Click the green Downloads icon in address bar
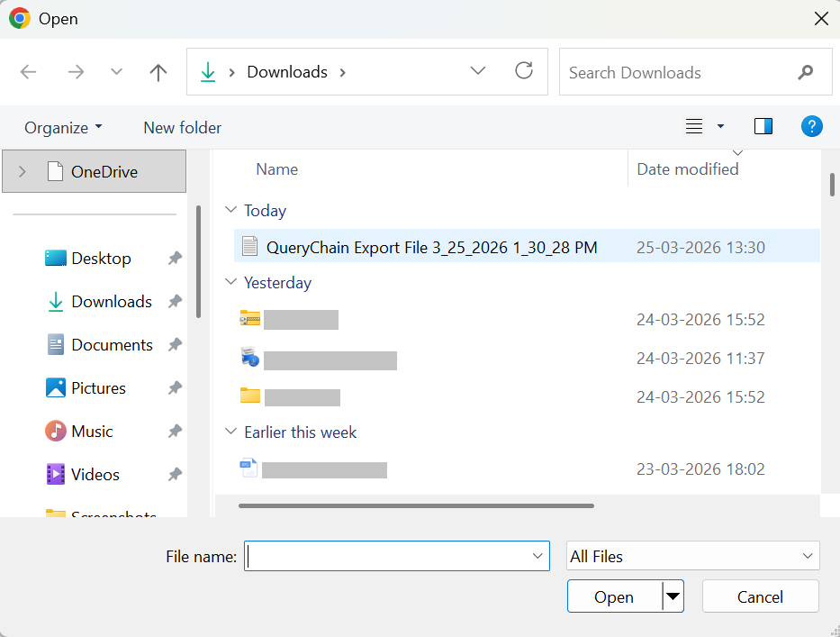The image size is (840, 637). (x=208, y=72)
